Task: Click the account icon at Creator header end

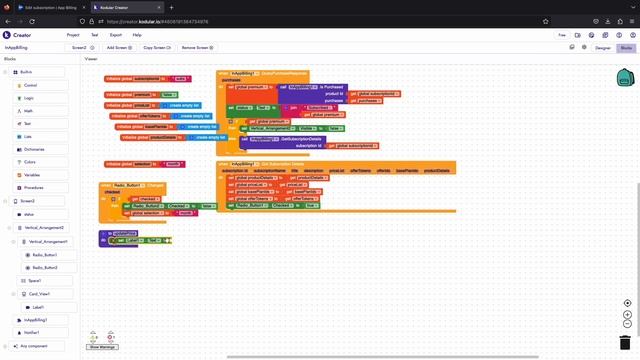Action: click(x=633, y=35)
